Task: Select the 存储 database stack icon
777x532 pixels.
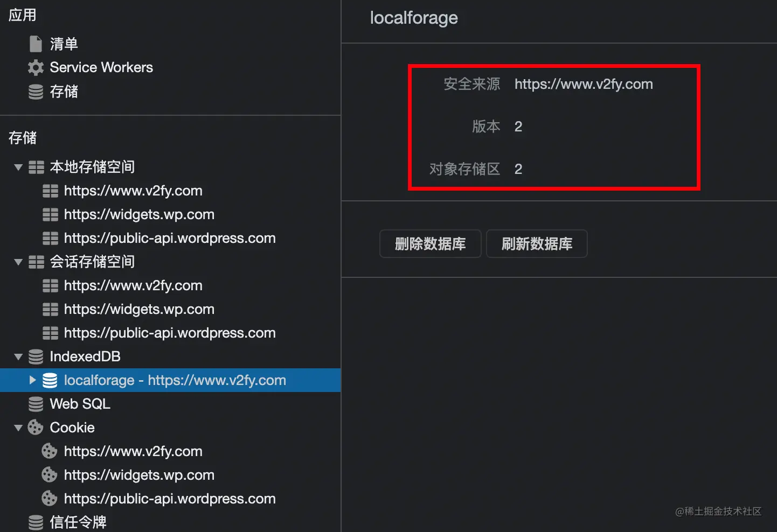Action: tap(35, 92)
